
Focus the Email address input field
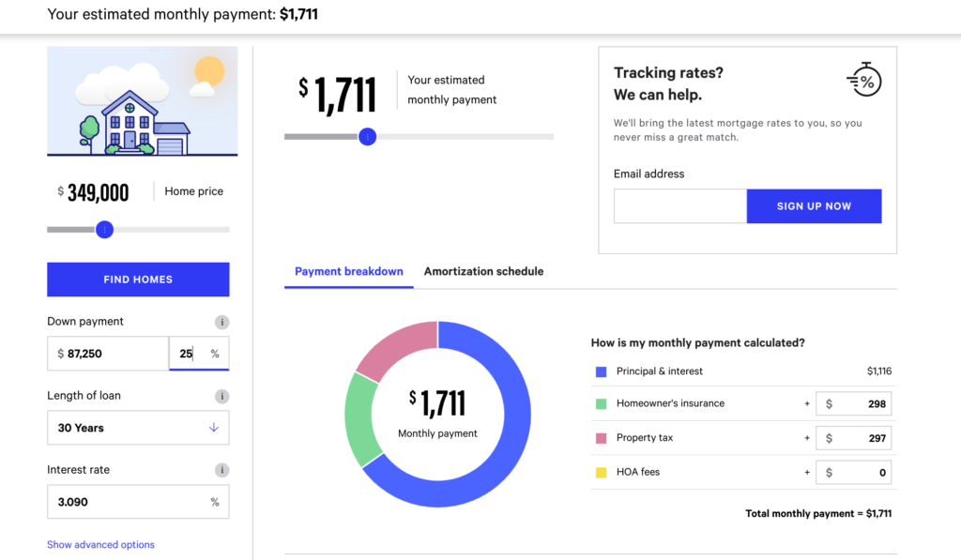tap(679, 206)
